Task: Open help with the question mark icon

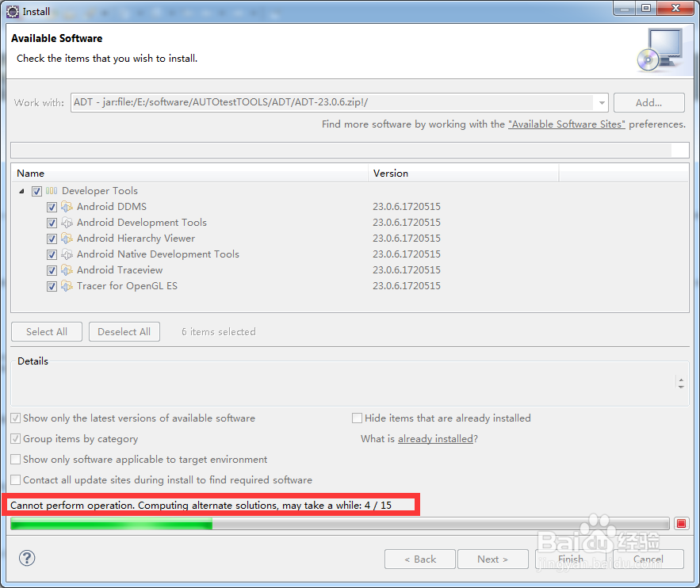Action: point(27,558)
